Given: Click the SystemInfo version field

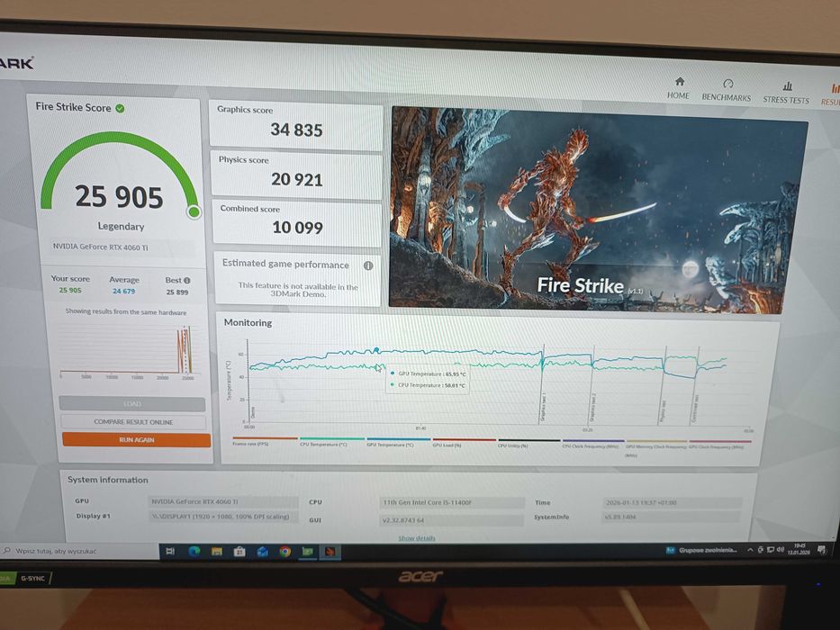Looking at the screenshot, I should pyautogui.click(x=671, y=517).
